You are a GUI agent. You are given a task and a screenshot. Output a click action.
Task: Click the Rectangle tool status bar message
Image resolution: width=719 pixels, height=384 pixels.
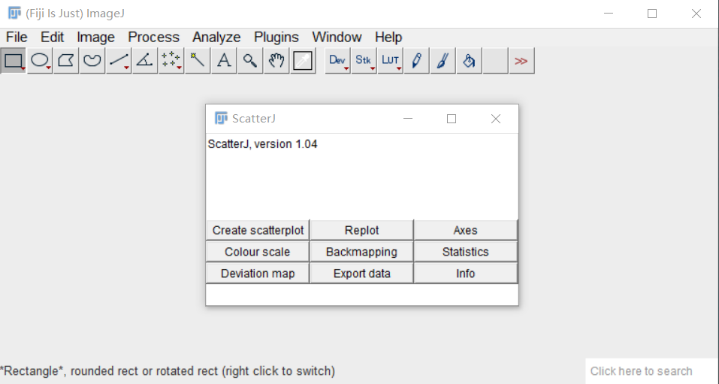pyautogui.click(x=168, y=371)
